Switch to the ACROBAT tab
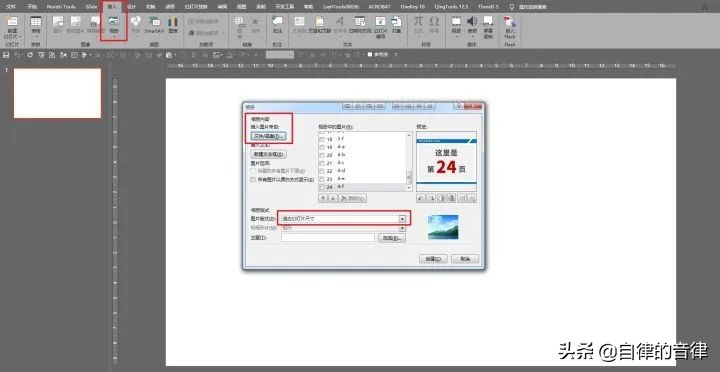720x372 pixels. (379, 7)
